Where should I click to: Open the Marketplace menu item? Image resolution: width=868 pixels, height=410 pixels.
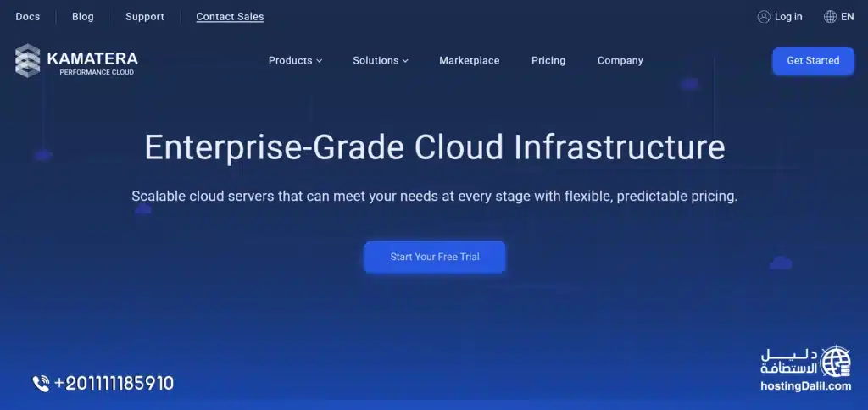click(469, 61)
